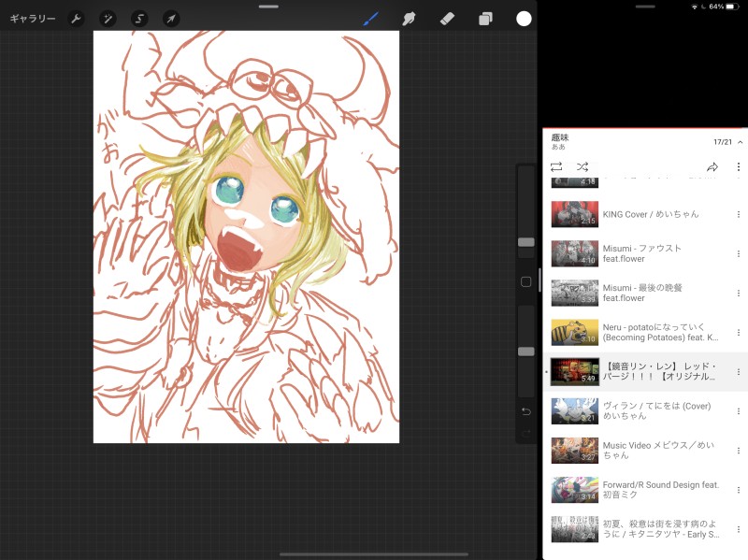748x560 pixels.
Task: Click the Forward/R Sound Design thumbnail
Action: (575, 489)
